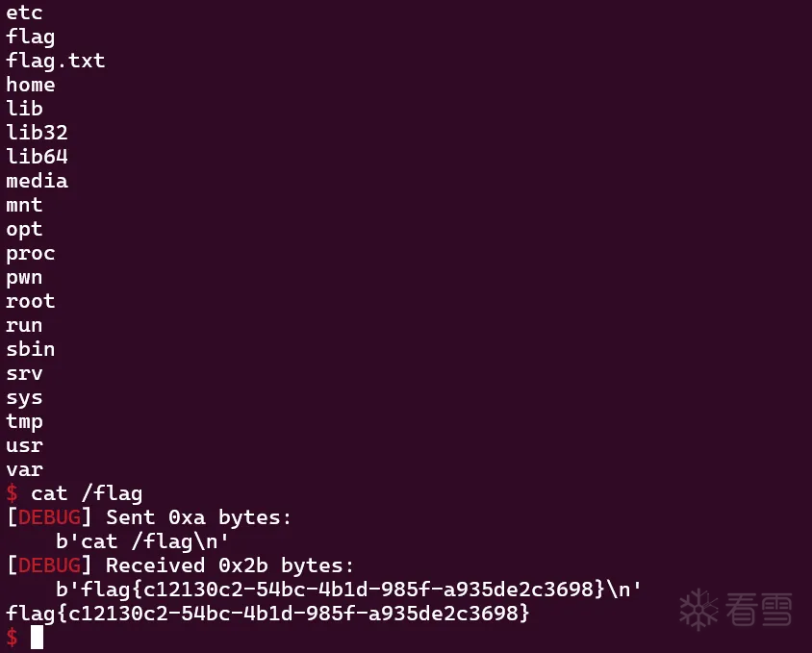Select the lib32 directory entry
The image size is (812, 653).
[x=37, y=133]
